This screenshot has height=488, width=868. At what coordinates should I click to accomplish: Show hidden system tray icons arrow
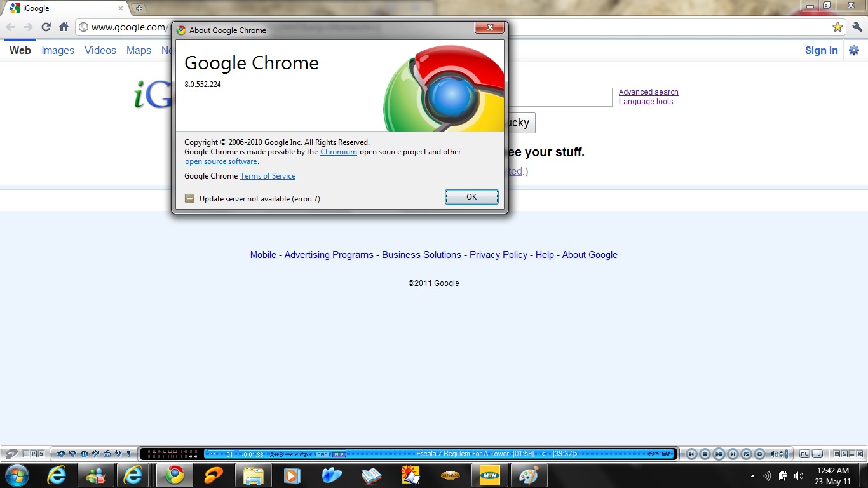point(752,476)
